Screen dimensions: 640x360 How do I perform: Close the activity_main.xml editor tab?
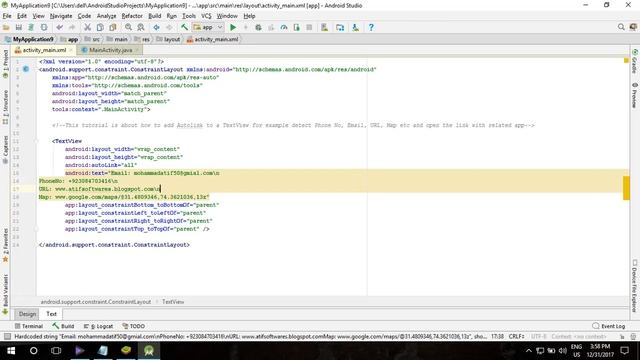point(71,50)
